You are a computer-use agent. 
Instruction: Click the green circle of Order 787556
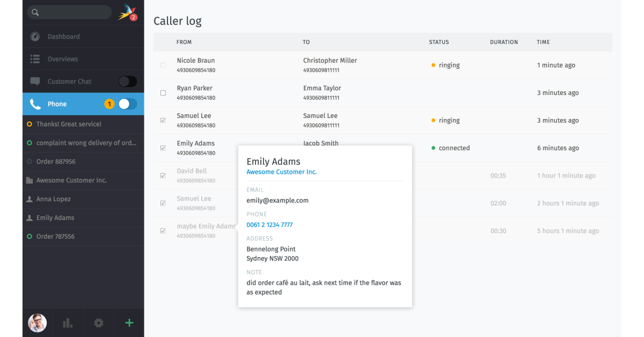click(x=30, y=236)
